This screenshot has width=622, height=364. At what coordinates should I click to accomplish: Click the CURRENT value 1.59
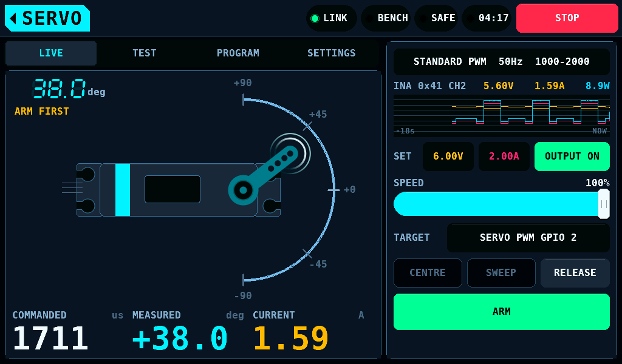pyautogui.click(x=291, y=339)
